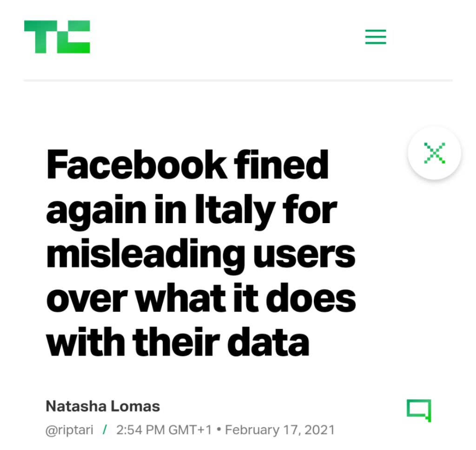View author Natasha Lomas's profile
Viewport: 476px width, 450px height.
click(x=103, y=406)
